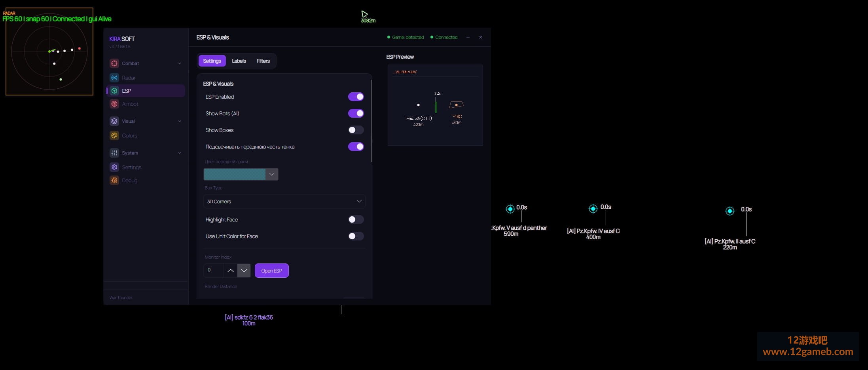The width and height of the screenshot is (868, 370).
Task: Select the ESP cube icon in sidebar
Action: click(114, 91)
